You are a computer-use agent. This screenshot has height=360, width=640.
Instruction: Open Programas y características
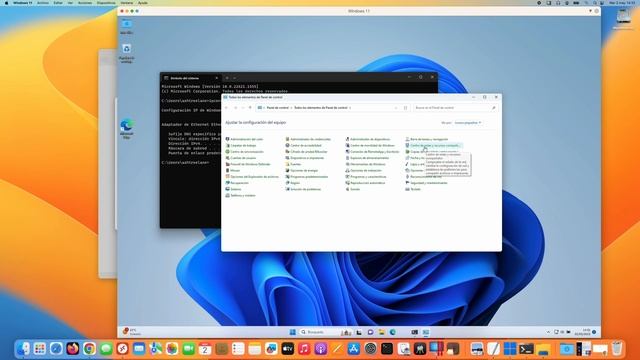[x=366, y=177]
